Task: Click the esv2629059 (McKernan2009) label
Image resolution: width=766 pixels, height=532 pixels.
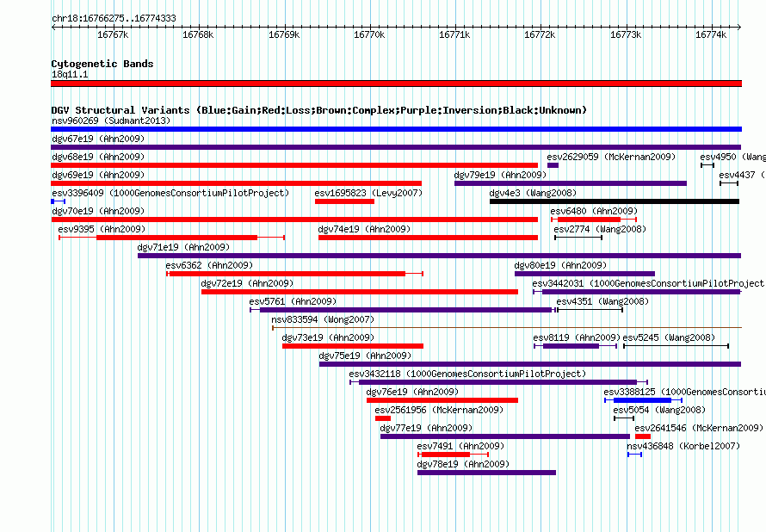Action: point(611,157)
